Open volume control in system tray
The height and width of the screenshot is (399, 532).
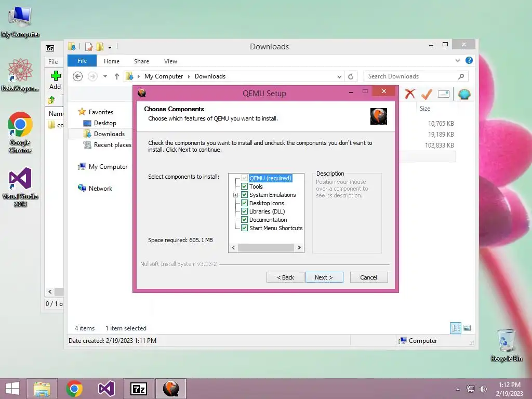pos(483,389)
